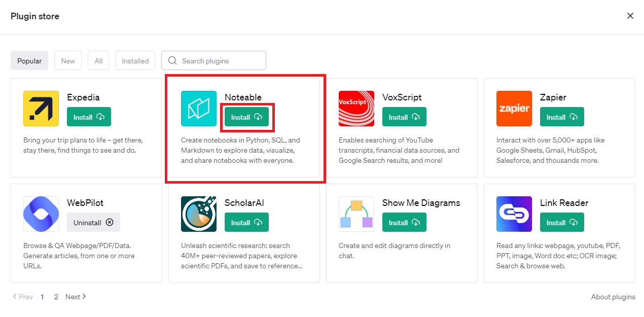This screenshot has height=317, width=644.
Task: Uninstall the WebPilot plugin
Action: click(x=93, y=223)
